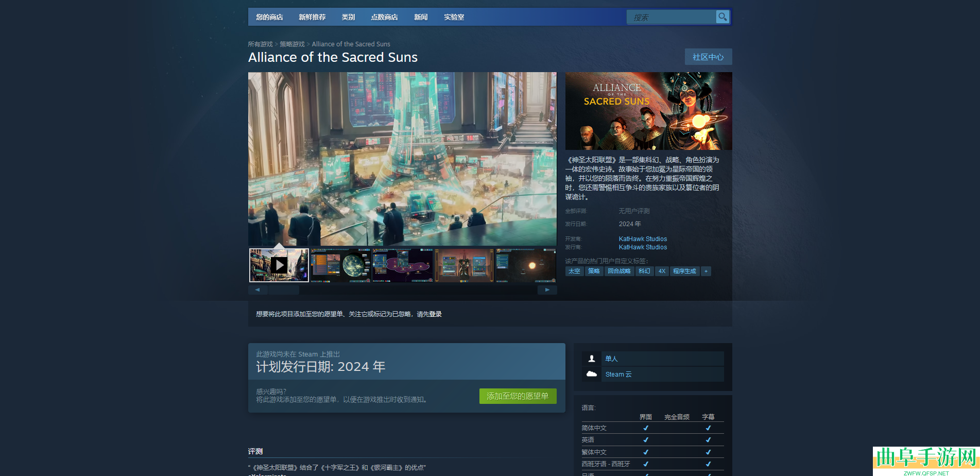
Task: Open 所有游戏 breadcrumb link
Action: 261,44
